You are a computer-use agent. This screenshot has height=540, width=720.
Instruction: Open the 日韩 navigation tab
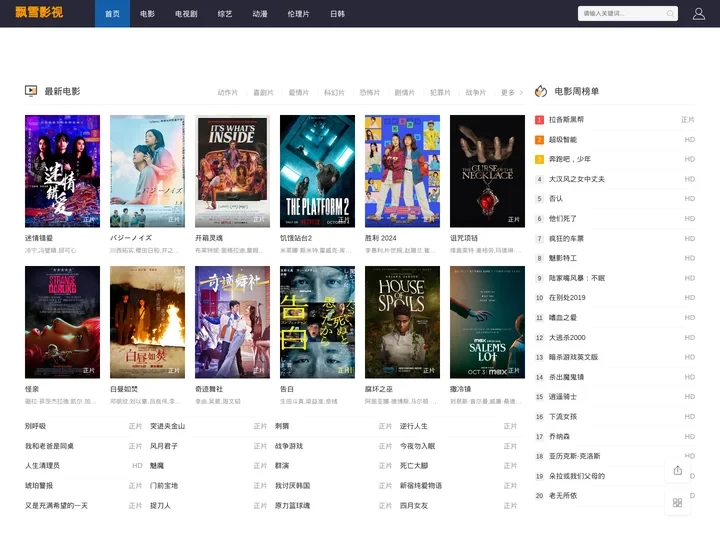[338, 14]
